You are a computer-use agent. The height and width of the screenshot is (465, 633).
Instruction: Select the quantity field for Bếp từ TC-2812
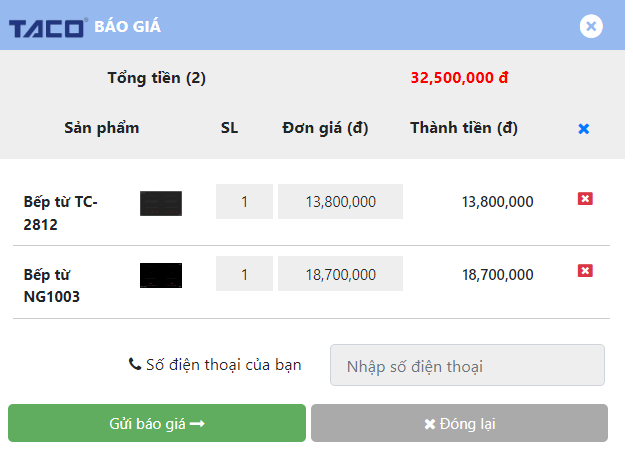tap(244, 201)
